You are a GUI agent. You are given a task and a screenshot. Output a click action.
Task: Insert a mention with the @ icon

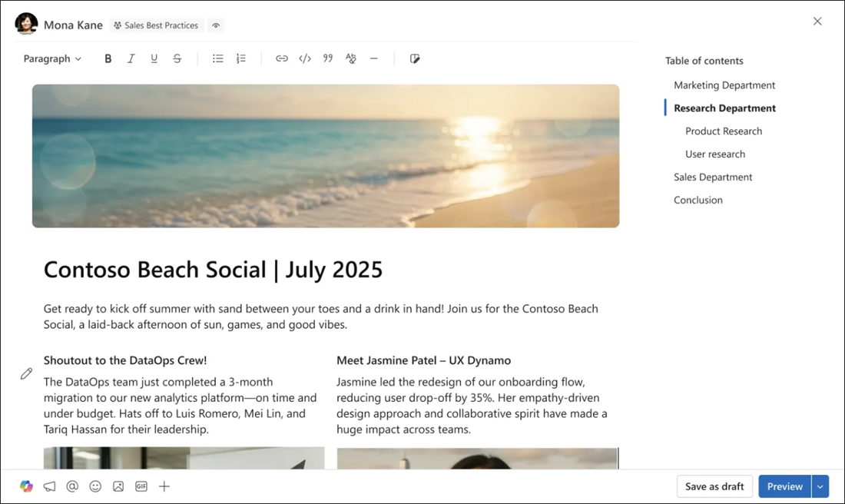pos(72,486)
